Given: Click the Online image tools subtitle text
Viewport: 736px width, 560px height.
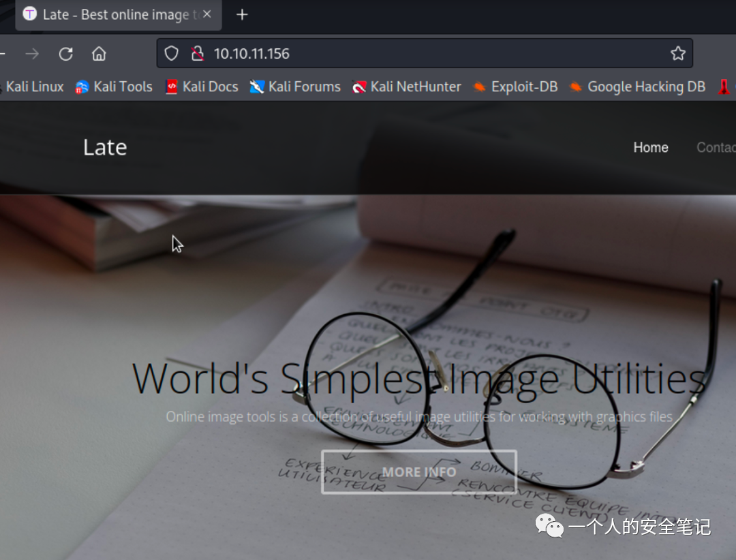Looking at the screenshot, I should pos(419,417).
